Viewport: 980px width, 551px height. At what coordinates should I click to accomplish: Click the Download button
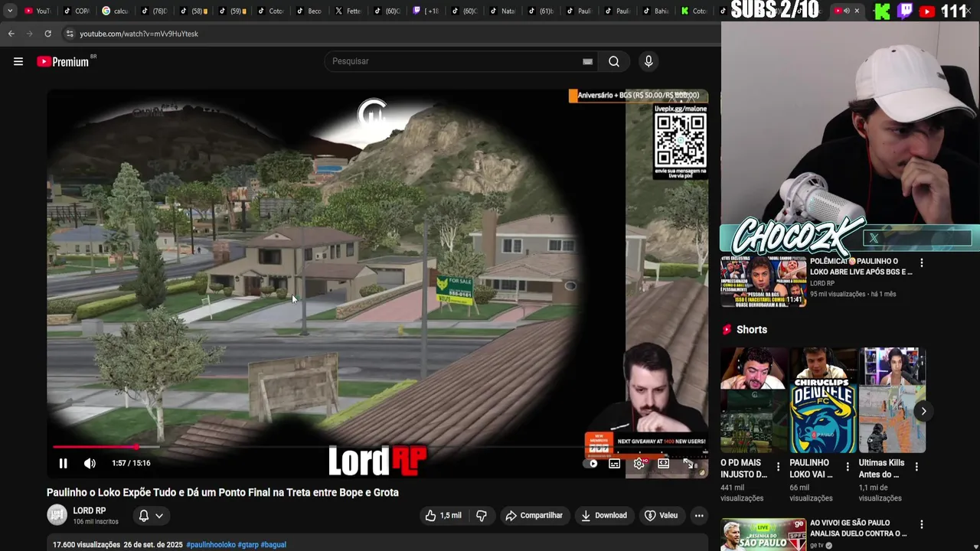tap(604, 516)
